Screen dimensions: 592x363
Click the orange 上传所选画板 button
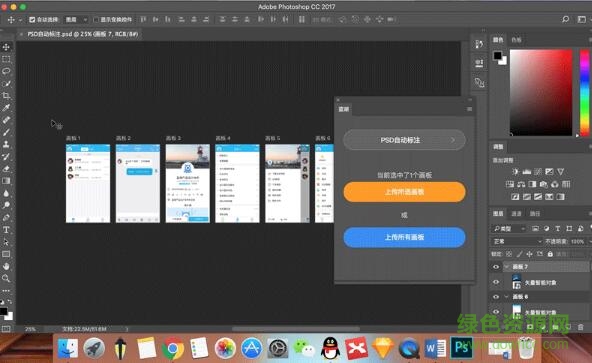404,192
